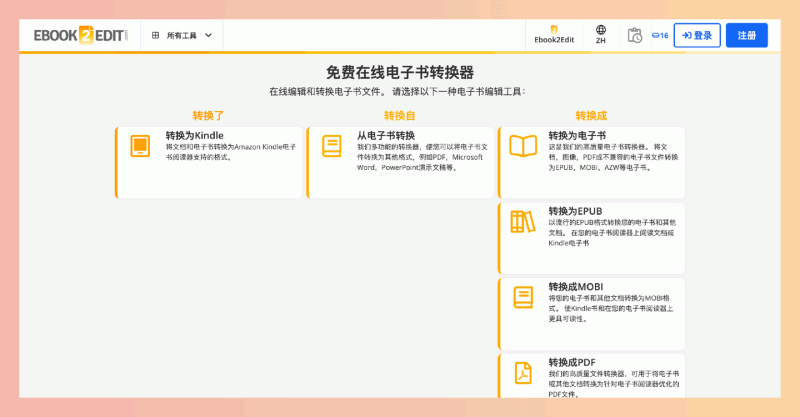Screen dimensions: 800x417
Task: Click the description mentioning EPUB, MOBI, AZW
Action: (614, 157)
